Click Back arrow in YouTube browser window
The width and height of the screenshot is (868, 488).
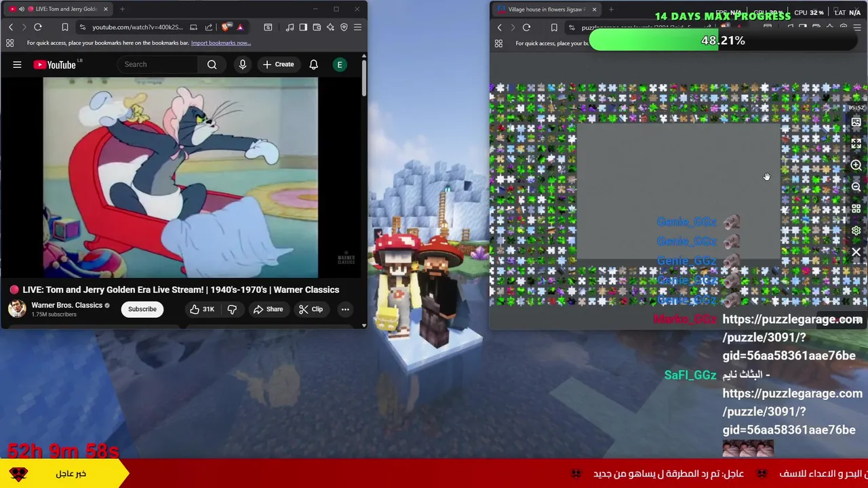11,27
